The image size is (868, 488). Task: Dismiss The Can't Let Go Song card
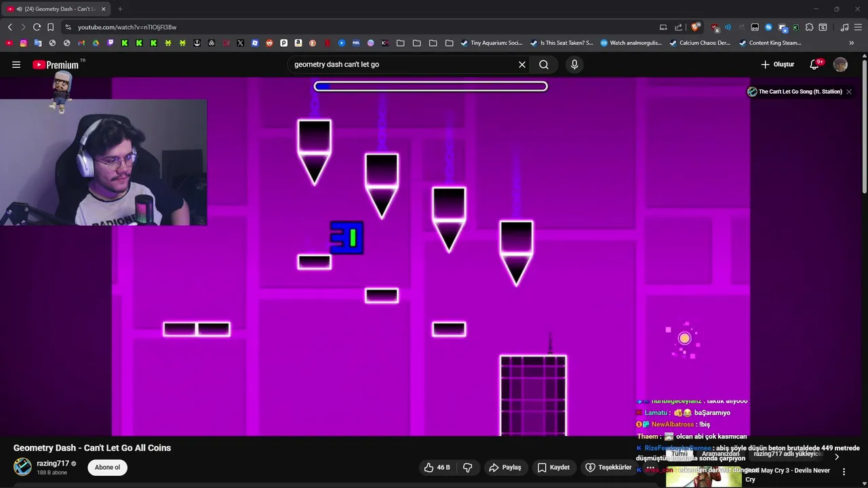[848, 91]
